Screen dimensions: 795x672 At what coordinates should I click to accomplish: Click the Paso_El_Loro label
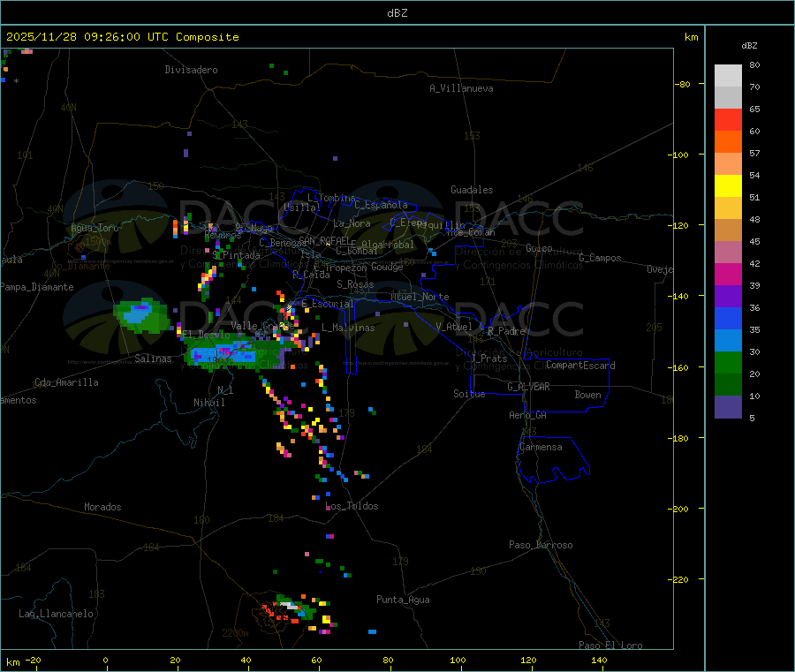(611, 646)
